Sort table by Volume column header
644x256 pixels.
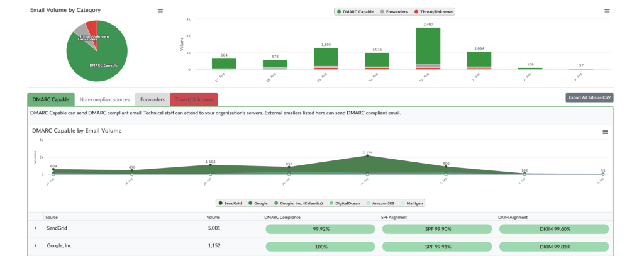[x=214, y=217]
